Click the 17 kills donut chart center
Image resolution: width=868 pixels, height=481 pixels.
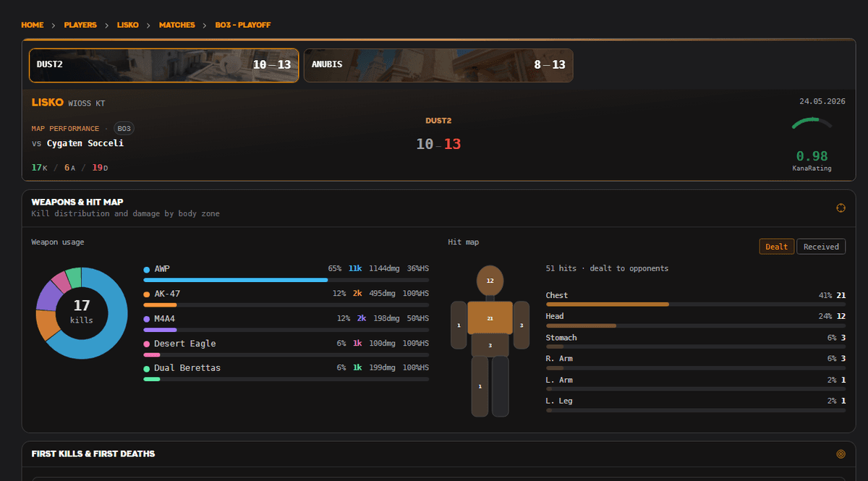point(81,312)
